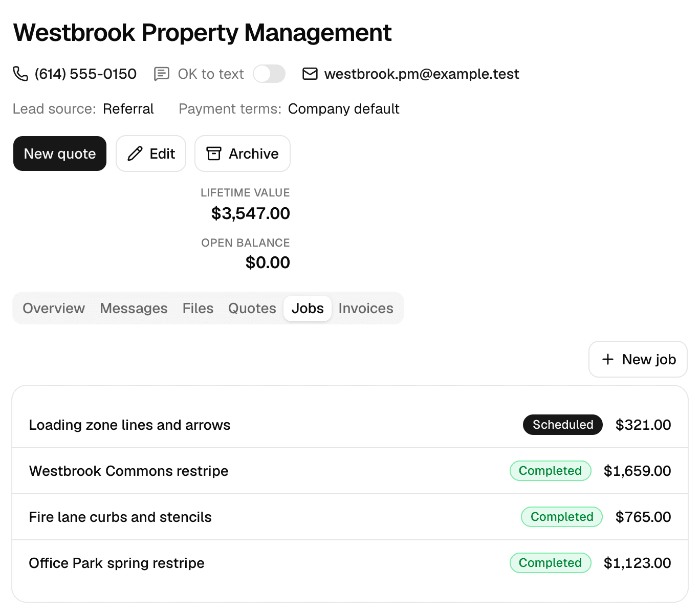Image resolution: width=700 pixels, height=614 pixels.
Task: Click Completed badge on Office Park restripe
Action: click(x=551, y=563)
